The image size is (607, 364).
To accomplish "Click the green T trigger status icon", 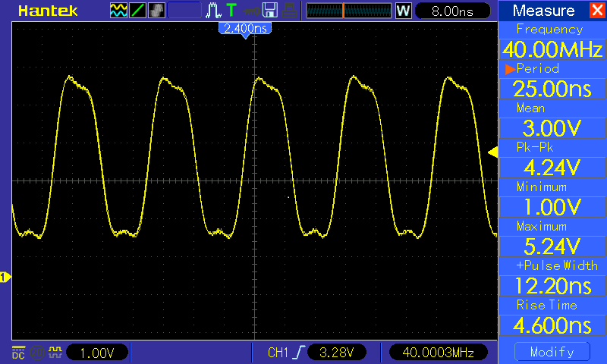I will 231,11.
